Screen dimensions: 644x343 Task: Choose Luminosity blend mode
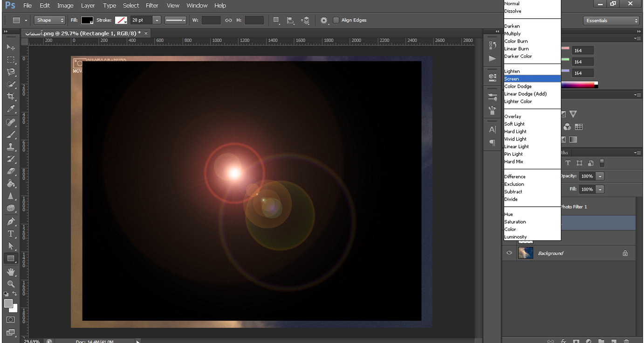[x=533, y=237]
